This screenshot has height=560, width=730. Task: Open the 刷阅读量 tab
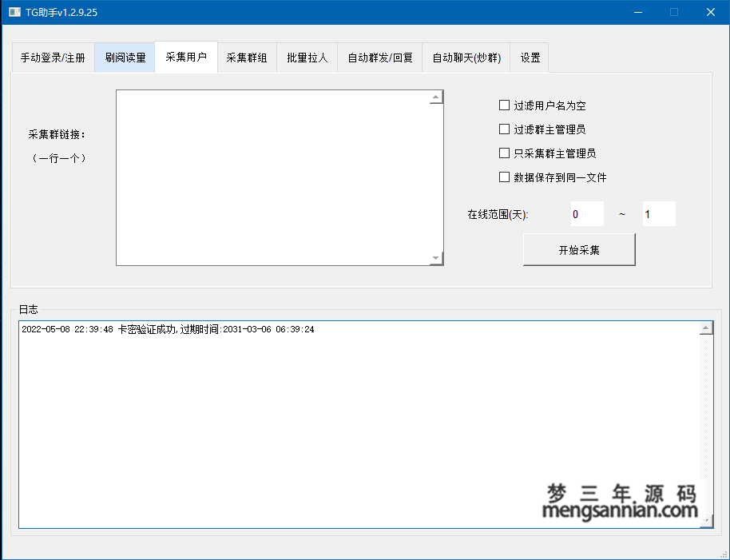pyautogui.click(x=125, y=58)
